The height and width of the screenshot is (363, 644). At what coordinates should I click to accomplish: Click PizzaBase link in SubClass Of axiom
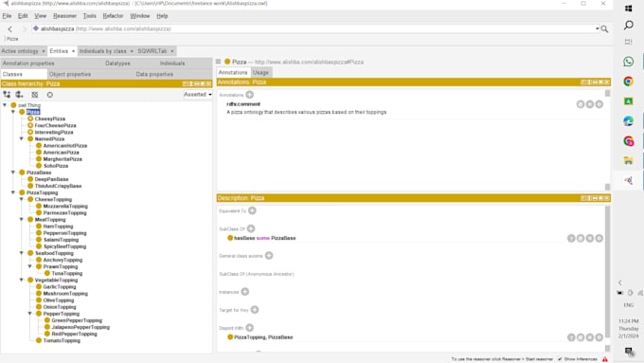click(283, 238)
